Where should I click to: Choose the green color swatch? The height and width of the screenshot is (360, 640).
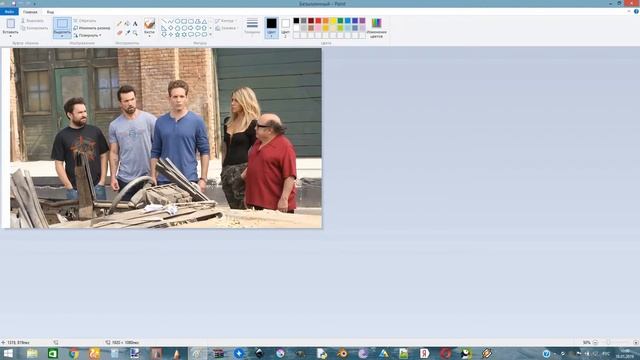[x=340, y=21]
